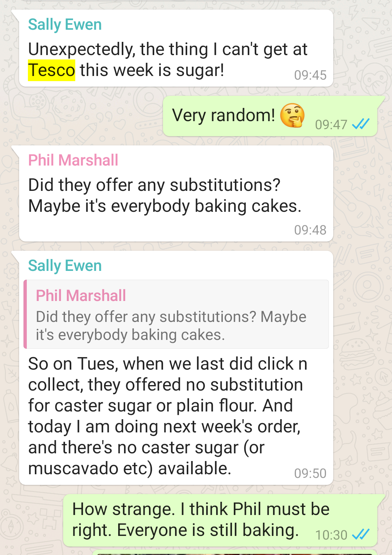Screen dimensions: 392x555
Task: Open Phil Marshall's name above the 09:48 message
Action: point(73,160)
